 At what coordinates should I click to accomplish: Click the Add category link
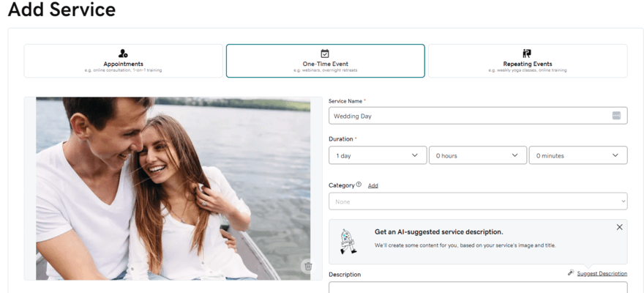tap(372, 186)
